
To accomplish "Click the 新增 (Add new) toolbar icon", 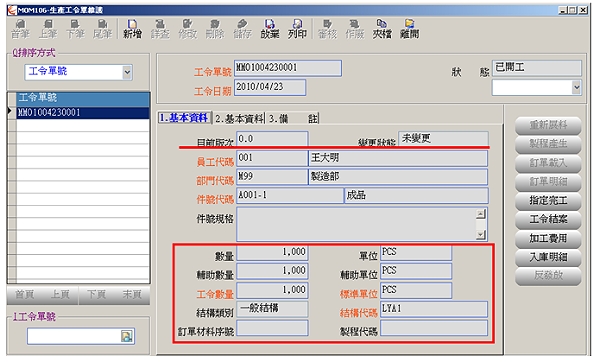I will pyautogui.click(x=132, y=29).
